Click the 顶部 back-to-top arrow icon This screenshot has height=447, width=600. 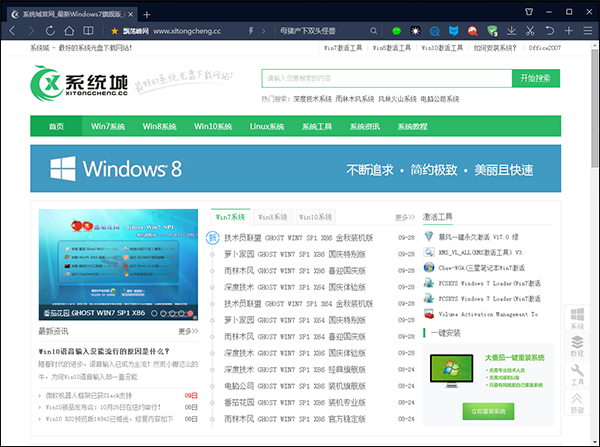tap(577, 403)
